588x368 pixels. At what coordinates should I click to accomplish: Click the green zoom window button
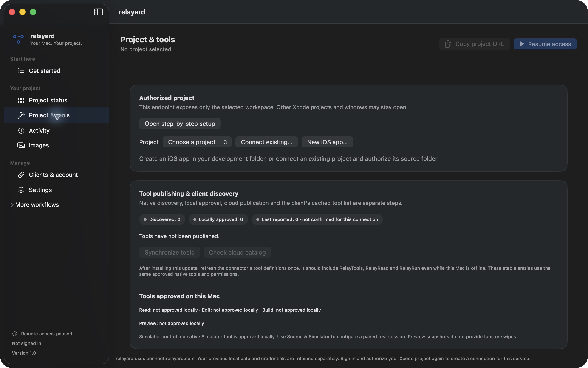pyautogui.click(x=33, y=12)
